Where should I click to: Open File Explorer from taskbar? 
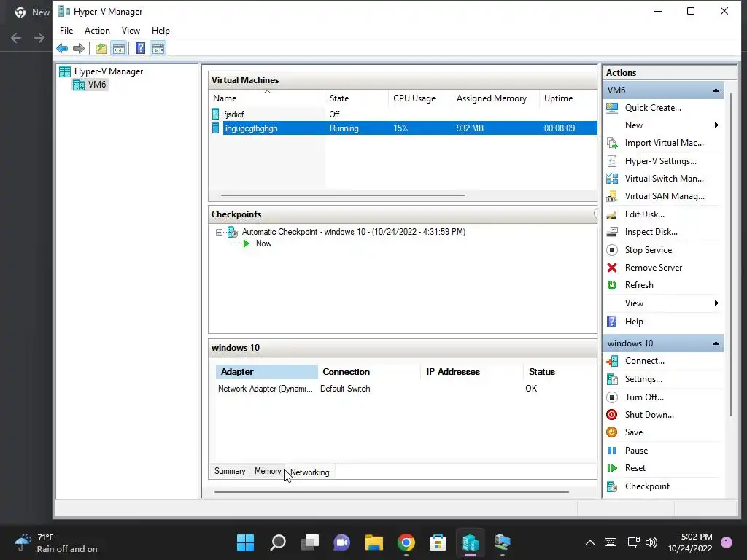(x=374, y=542)
